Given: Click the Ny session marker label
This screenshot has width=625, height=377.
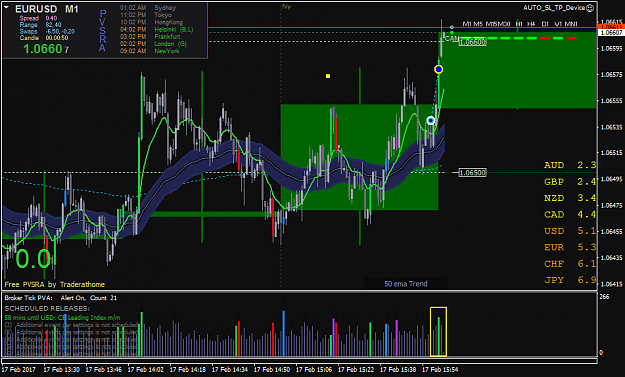Looking at the screenshot, I should tap(286, 6).
